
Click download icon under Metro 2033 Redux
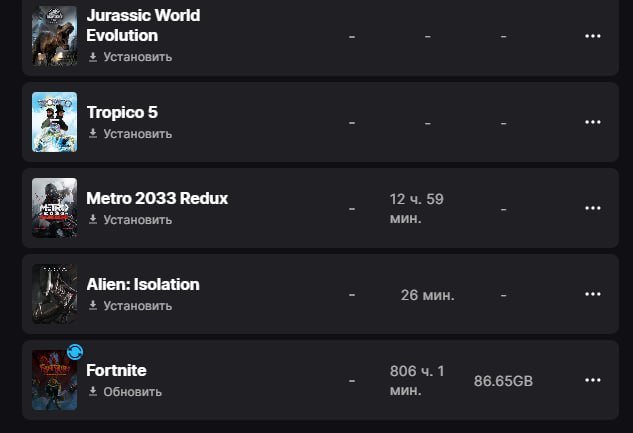tap(93, 220)
